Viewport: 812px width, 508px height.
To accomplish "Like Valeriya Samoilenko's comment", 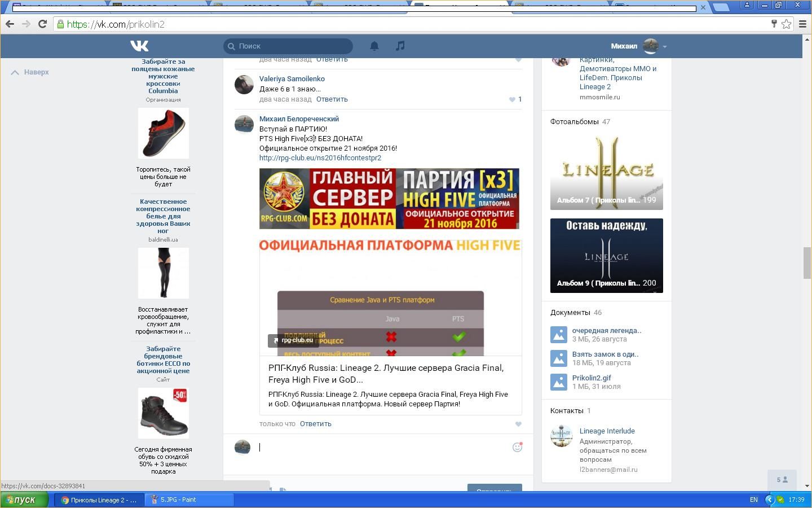I will point(512,99).
